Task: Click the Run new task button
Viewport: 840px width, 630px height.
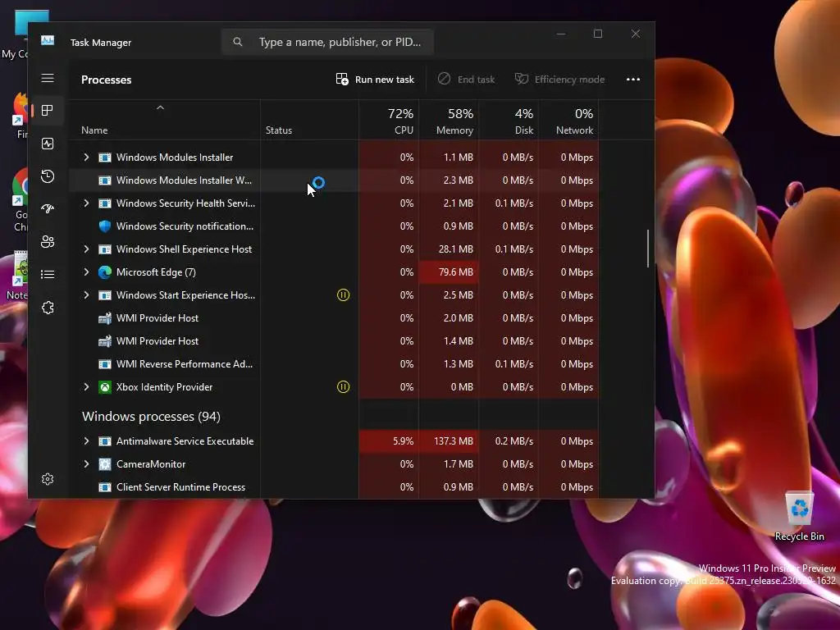Action: click(x=375, y=80)
